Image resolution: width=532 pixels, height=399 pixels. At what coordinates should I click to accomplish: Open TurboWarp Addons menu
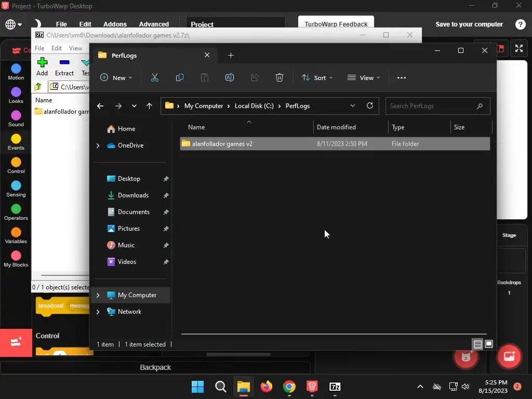click(x=115, y=24)
